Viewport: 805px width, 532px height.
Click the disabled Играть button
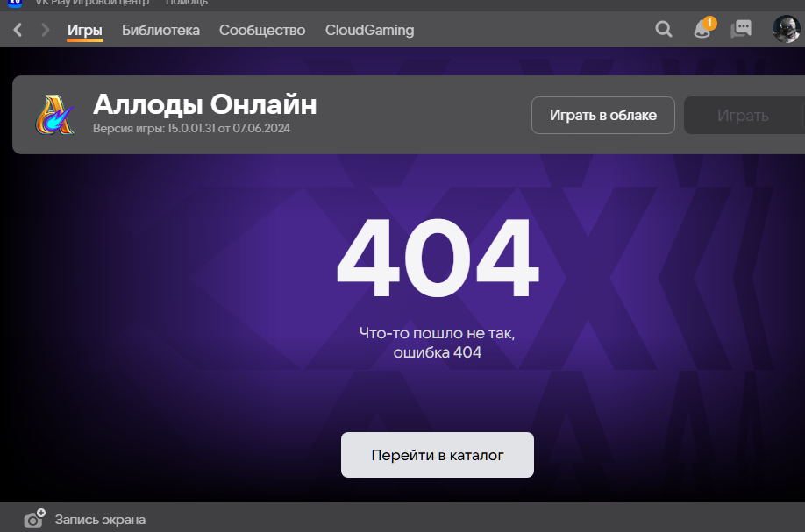pyautogui.click(x=744, y=115)
